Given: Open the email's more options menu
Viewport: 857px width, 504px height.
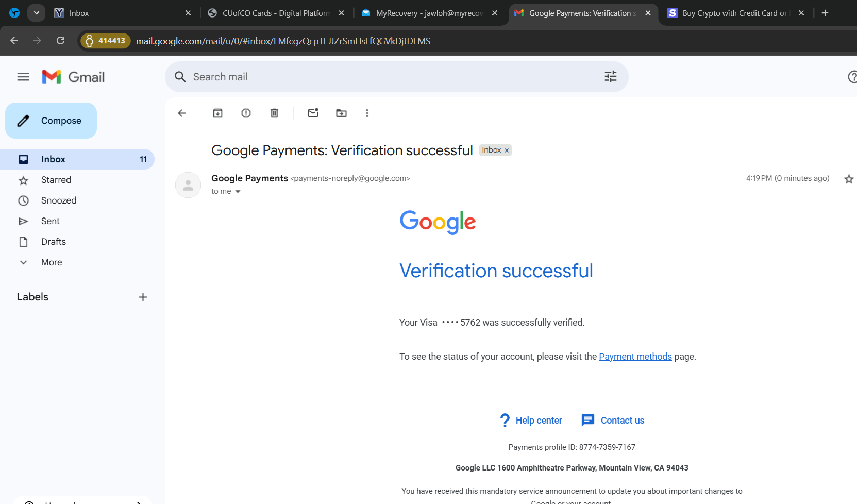Looking at the screenshot, I should coord(367,113).
